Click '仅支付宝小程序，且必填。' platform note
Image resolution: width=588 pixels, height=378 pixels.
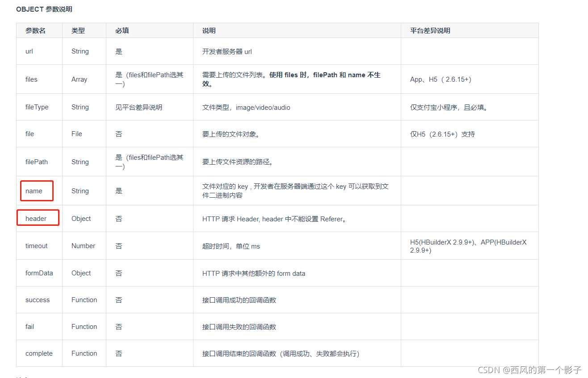tap(449, 108)
